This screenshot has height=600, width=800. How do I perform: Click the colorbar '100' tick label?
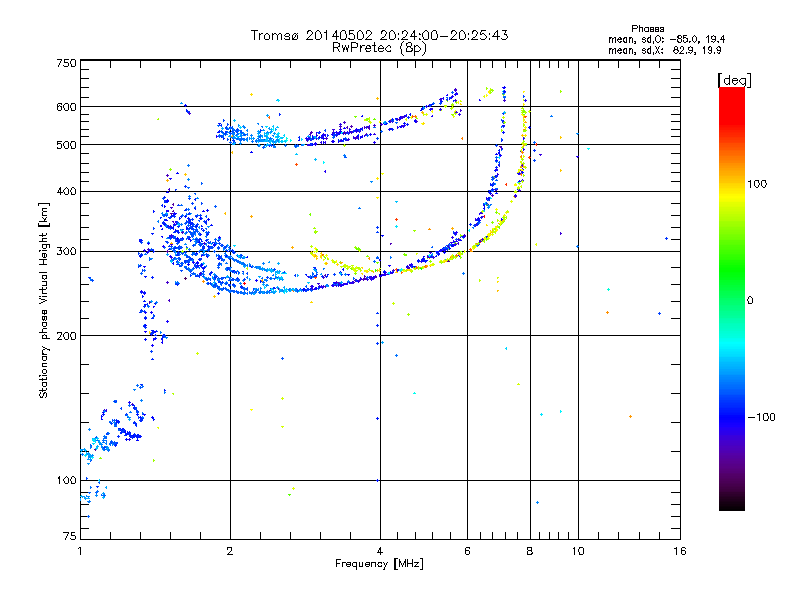tap(757, 184)
